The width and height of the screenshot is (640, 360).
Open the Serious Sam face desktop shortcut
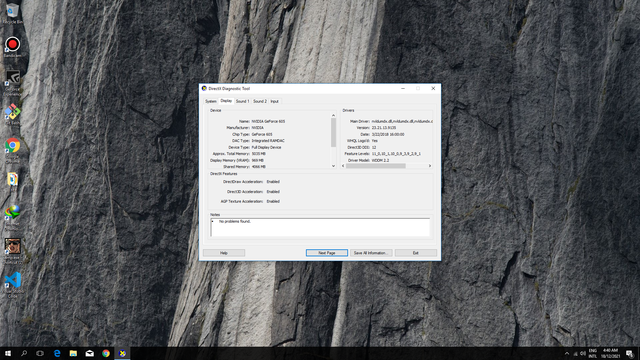pyautogui.click(x=13, y=250)
